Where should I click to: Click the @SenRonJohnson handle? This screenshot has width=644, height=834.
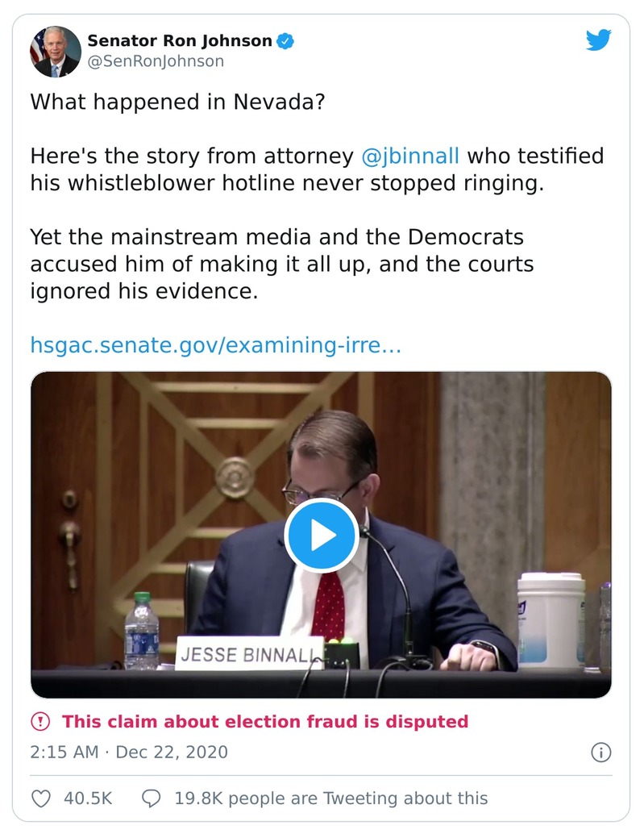point(156,61)
